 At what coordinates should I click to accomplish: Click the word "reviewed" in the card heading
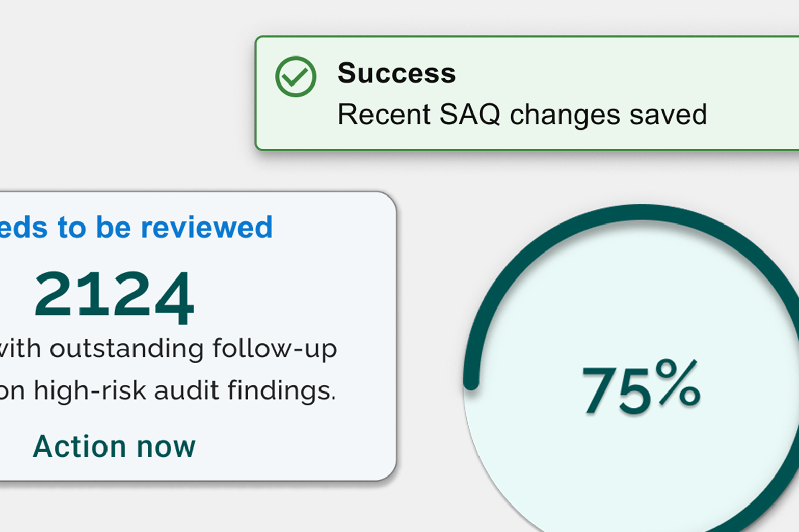[x=206, y=227]
